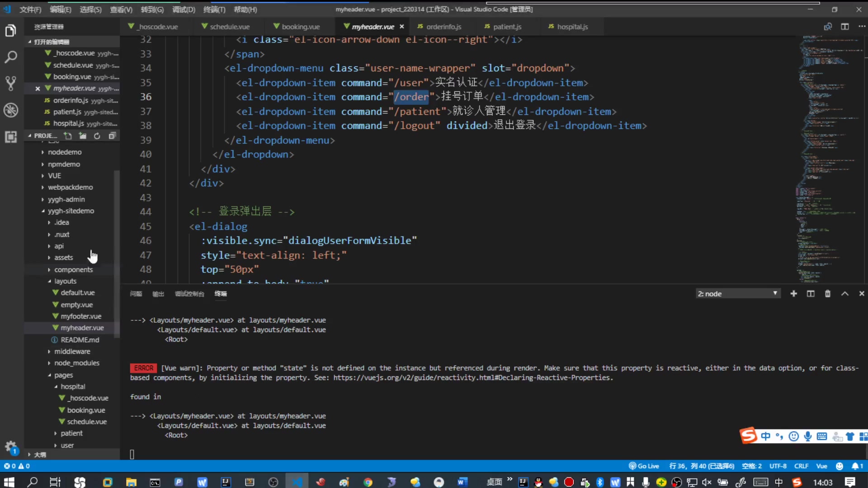
Task: Click the indentation spaces status item
Action: click(752, 466)
